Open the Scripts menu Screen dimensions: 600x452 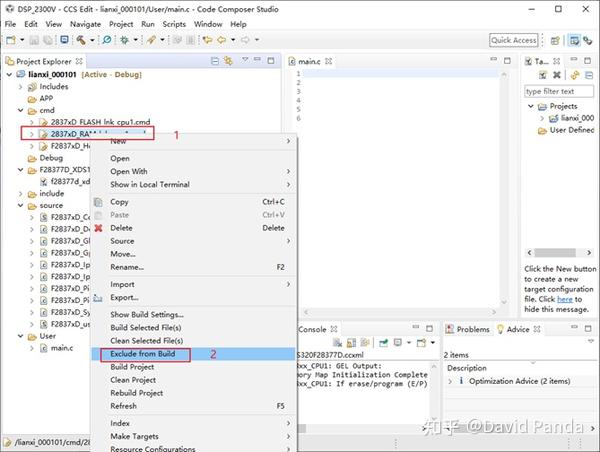[174, 22]
